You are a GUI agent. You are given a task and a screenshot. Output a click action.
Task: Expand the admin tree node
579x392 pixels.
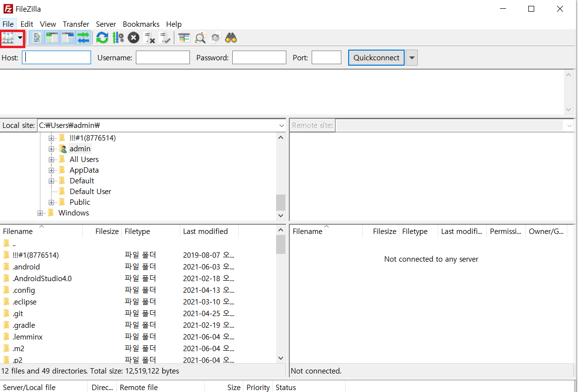tap(51, 149)
